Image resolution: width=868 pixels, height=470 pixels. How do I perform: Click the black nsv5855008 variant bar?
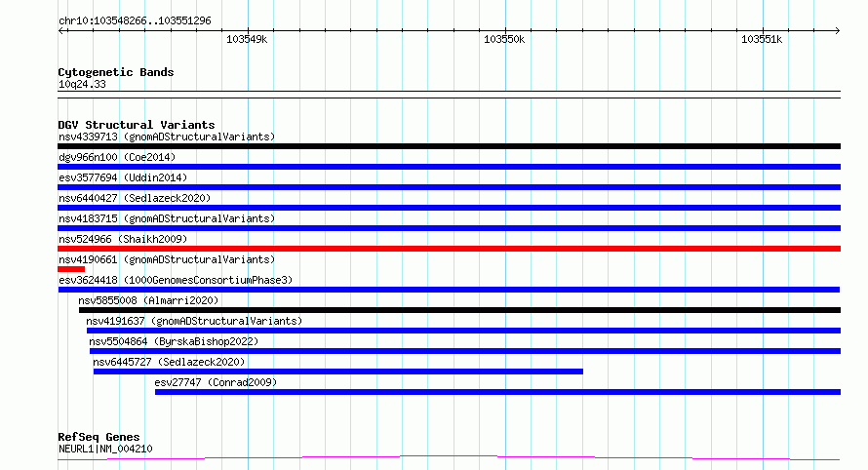pos(459,310)
